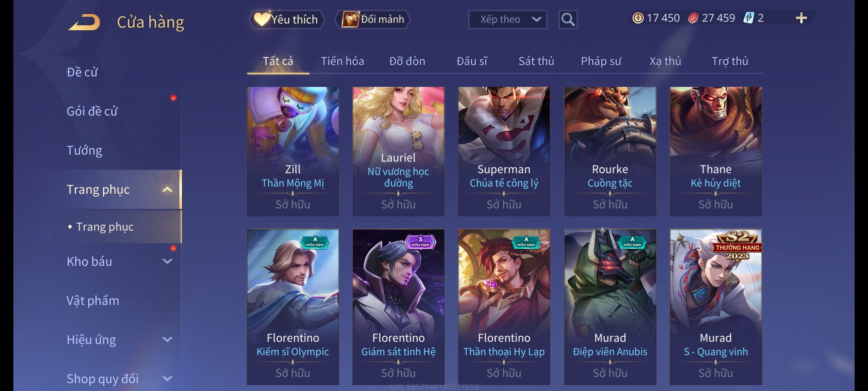Switch to the Sát thủ tab
This screenshot has height=391, width=868.
[536, 61]
